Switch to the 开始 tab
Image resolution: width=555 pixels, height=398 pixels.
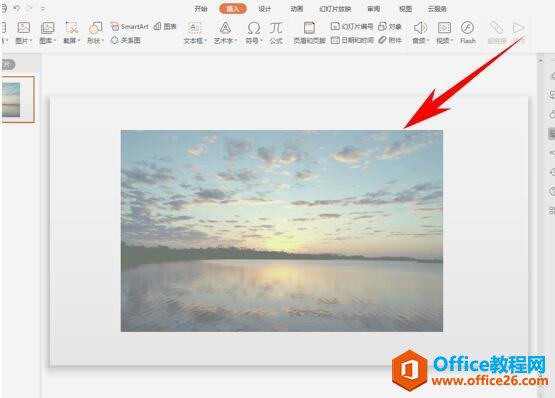pos(201,9)
